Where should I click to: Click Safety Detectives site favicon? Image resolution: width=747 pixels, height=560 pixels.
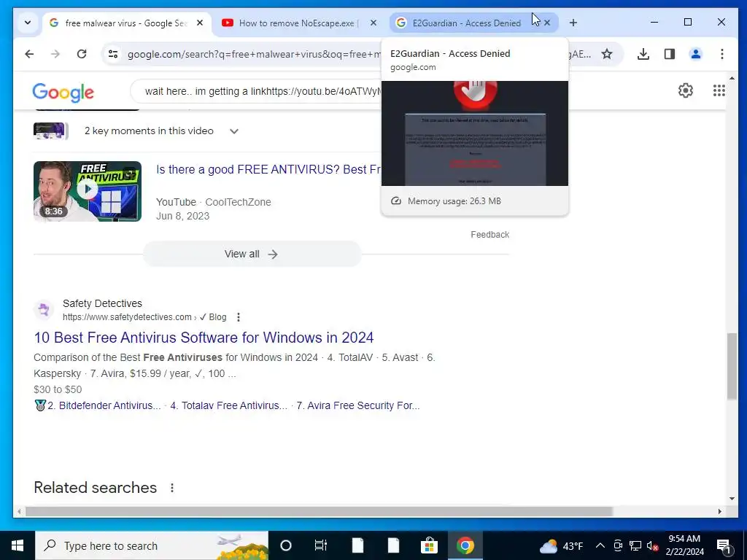click(44, 310)
